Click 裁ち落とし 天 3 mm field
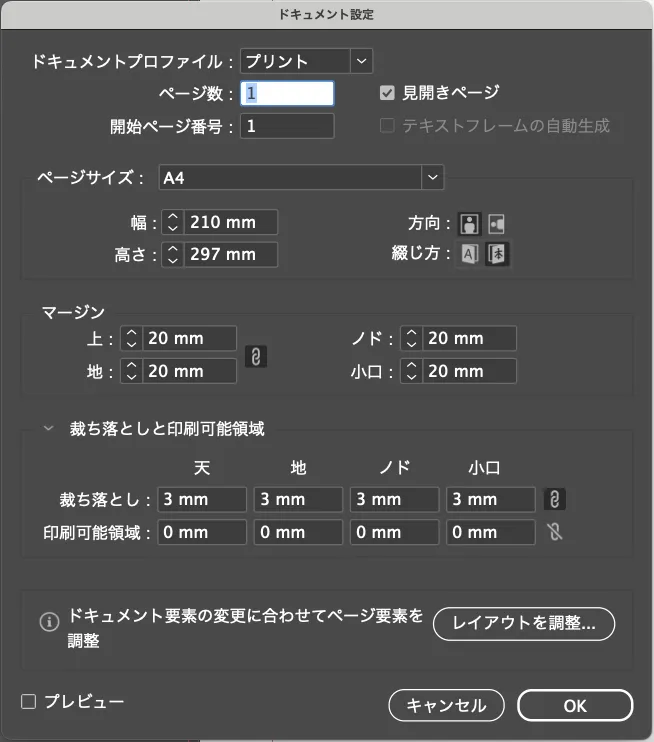This screenshot has width=654, height=742. coord(202,500)
